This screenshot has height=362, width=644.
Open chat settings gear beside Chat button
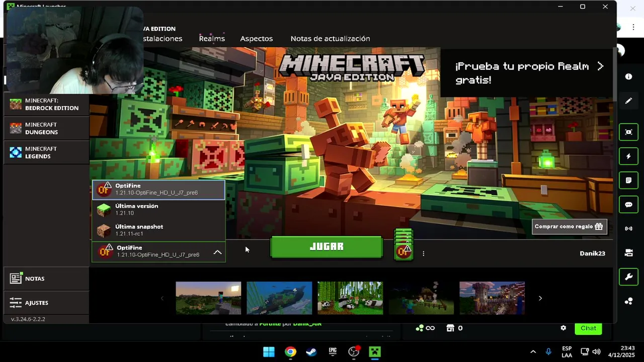(x=563, y=328)
